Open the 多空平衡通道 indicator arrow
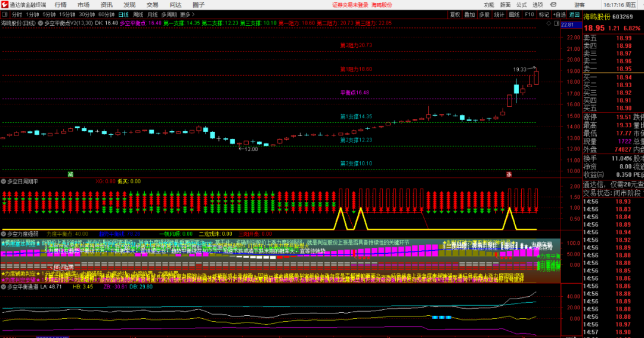This screenshot has height=338, width=644. (x=4, y=287)
